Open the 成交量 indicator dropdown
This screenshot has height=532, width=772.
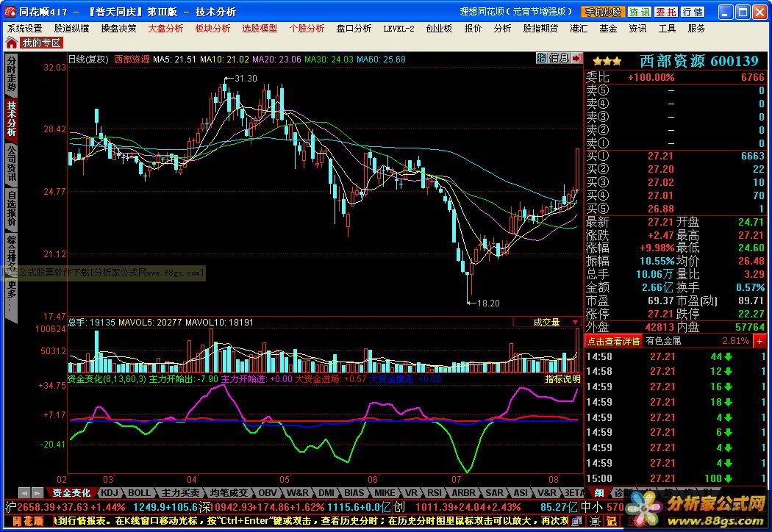coord(547,323)
